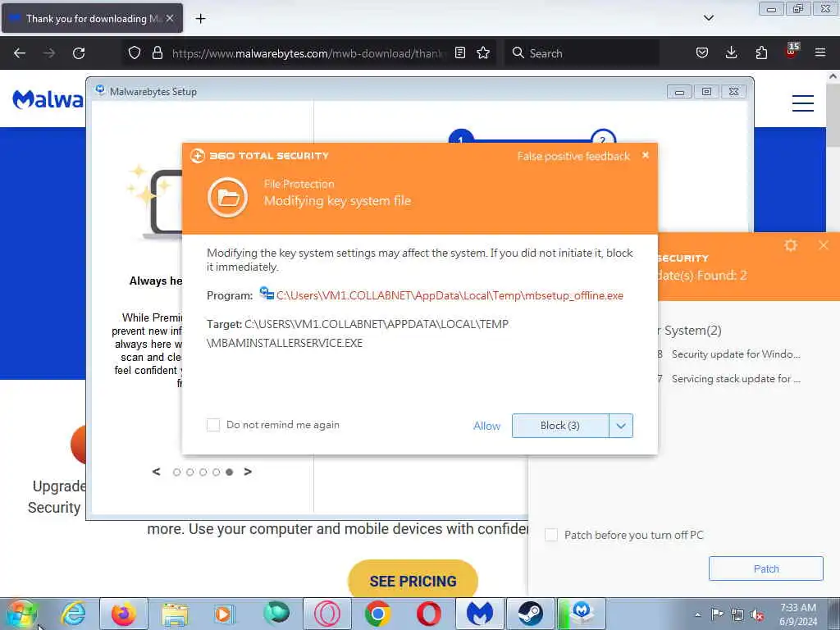Select the second carousel dot
Screen dimensions: 840x630
(189, 472)
